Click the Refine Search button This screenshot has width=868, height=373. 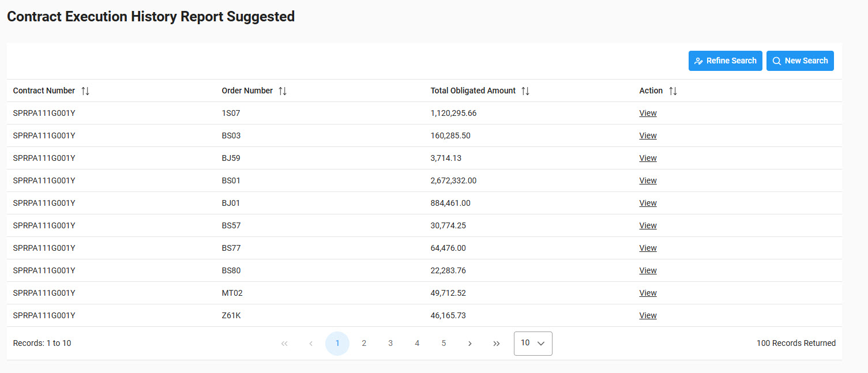coord(726,61)
